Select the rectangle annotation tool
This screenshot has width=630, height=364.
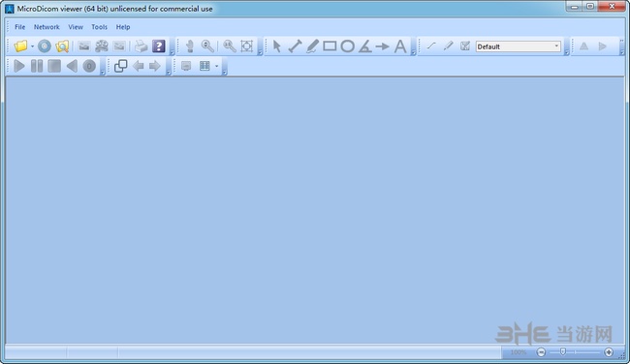coord(330,46)
